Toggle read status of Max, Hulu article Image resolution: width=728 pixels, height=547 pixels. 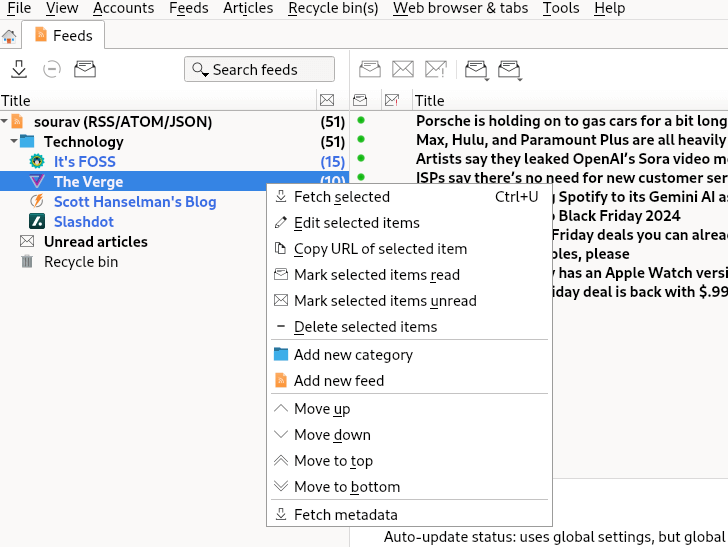[361, 140]
